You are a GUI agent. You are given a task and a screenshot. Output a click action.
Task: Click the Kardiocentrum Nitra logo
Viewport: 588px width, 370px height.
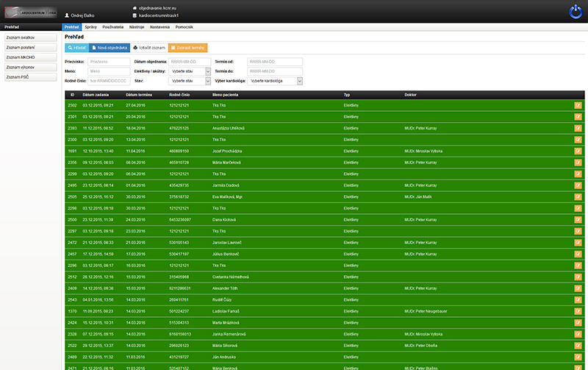point(31,13)
